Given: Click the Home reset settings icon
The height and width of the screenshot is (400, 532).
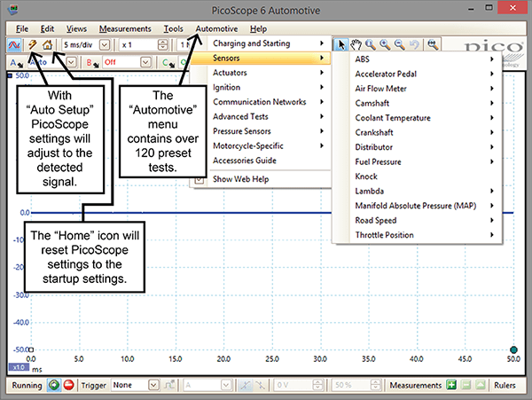Looking at the screenshot, I should point(48,44).
